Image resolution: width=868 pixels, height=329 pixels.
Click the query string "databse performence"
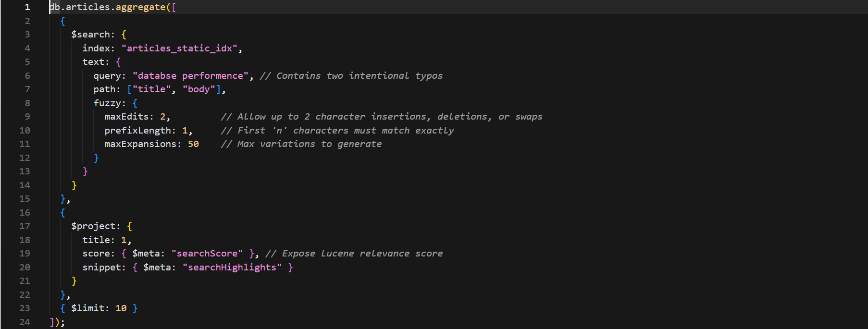[x=191, y=76]
